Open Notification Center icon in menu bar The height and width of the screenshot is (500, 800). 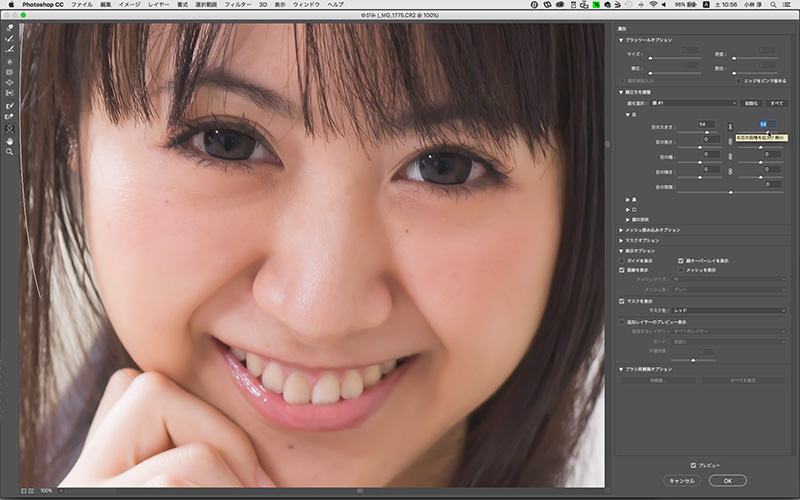788,5
